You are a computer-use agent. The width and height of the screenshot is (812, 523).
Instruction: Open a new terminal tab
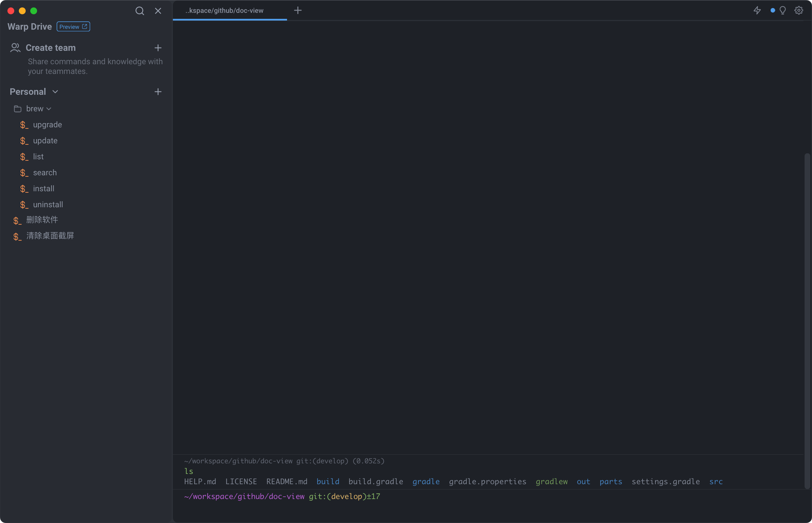coord(298,11)
